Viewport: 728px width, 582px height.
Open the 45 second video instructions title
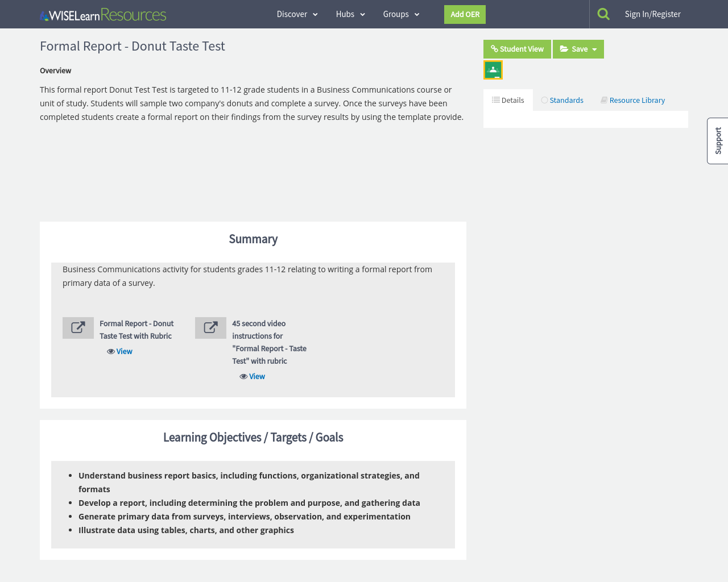tap(269, 342)
